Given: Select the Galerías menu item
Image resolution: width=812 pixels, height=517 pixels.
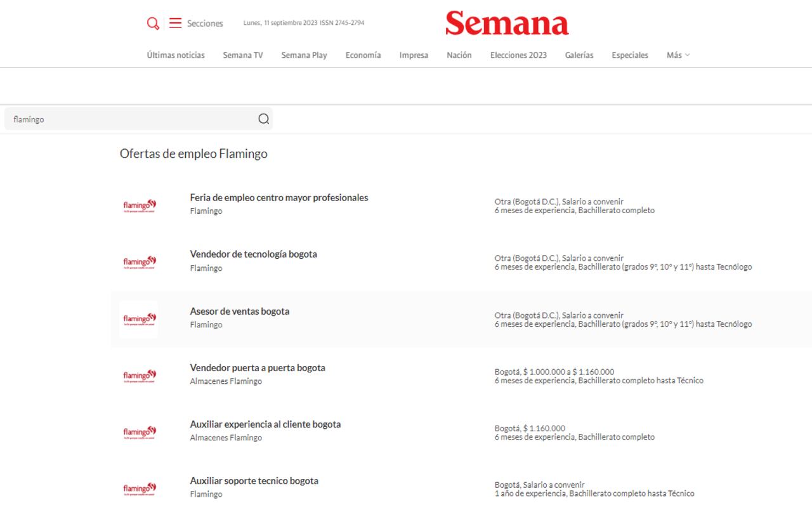Looking at the screenshot, I should tap(579, 55).
